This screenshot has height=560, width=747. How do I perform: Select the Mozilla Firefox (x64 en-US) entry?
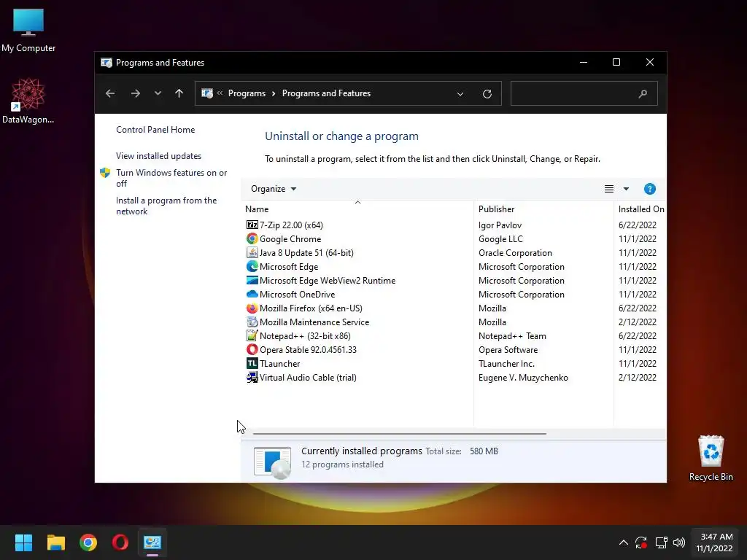(311, 308)
